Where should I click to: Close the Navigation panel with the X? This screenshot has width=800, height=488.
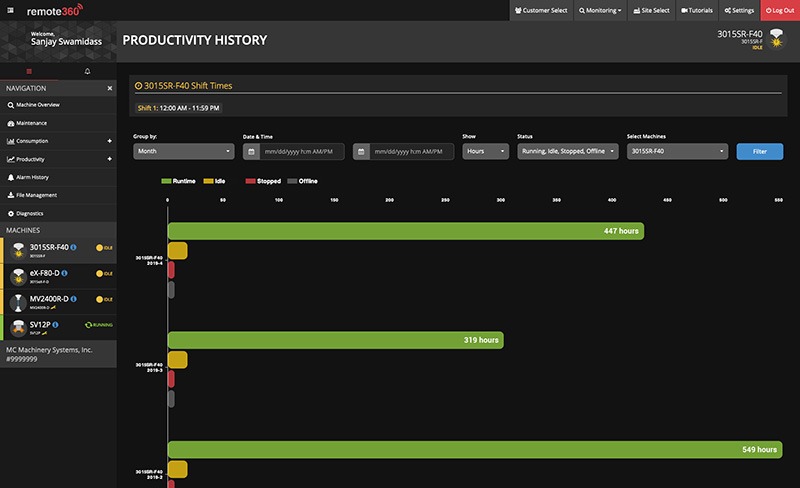point(110,88)
